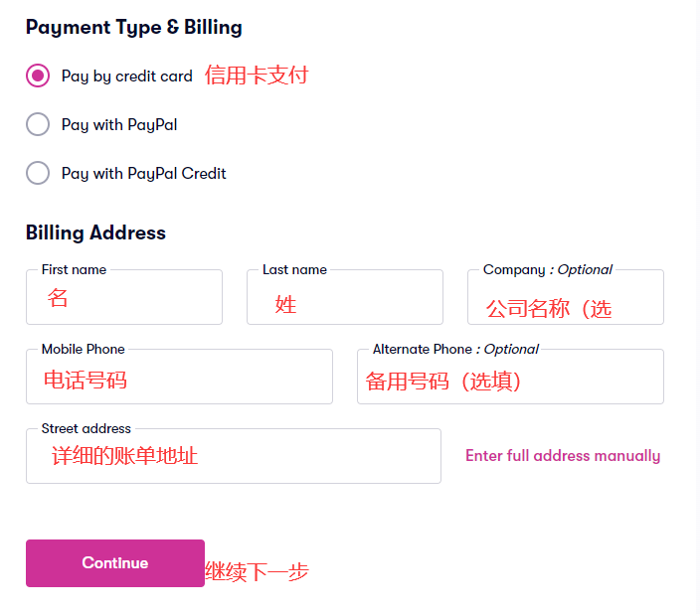Click into the Last name field
The width and height of the screenshot is (700, 614).
point(345,298)
